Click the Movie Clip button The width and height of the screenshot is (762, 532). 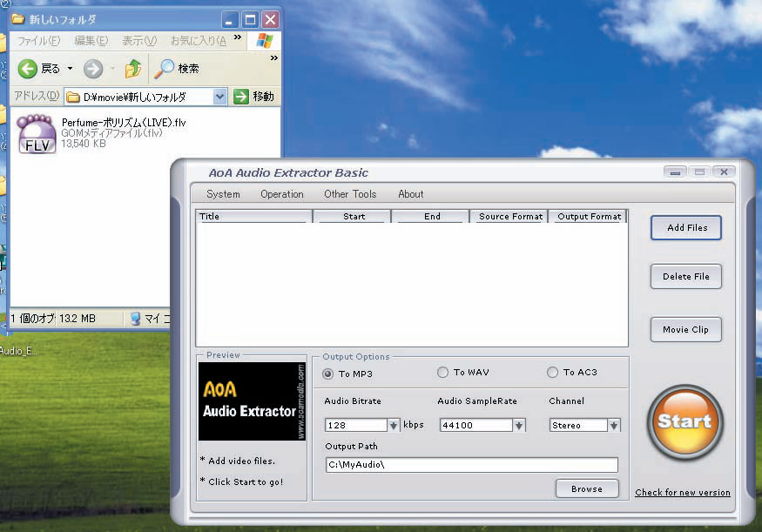[x=686, y=329]
